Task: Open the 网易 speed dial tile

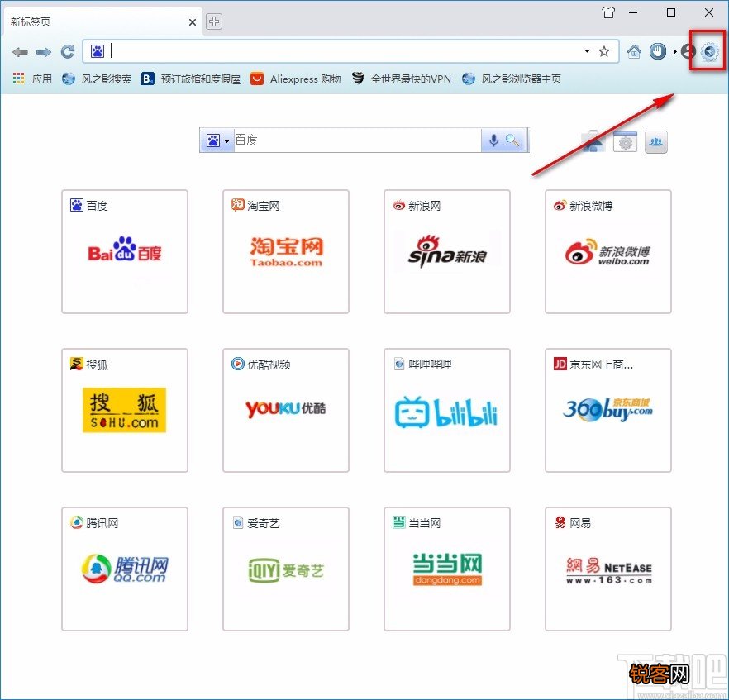Action: click(x=608, y=569)
